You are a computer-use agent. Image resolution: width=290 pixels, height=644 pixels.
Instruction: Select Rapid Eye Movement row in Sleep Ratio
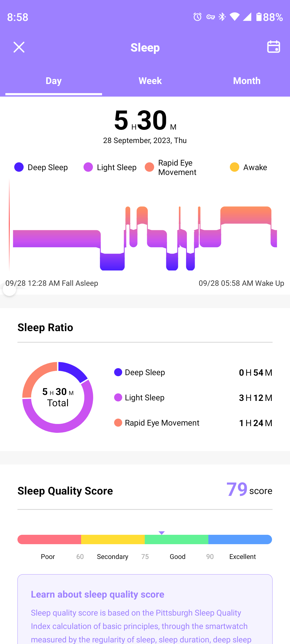pos(193,423)
